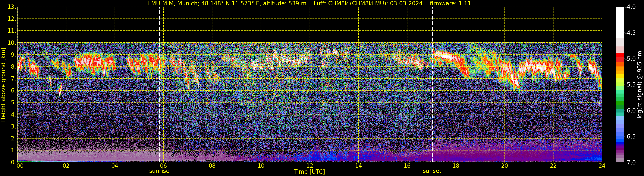The height and width of the screenshot is (176, 644).
Task: Click the height axis tick label '6.'
Action: pyautogui.click(x=13, y=91)
